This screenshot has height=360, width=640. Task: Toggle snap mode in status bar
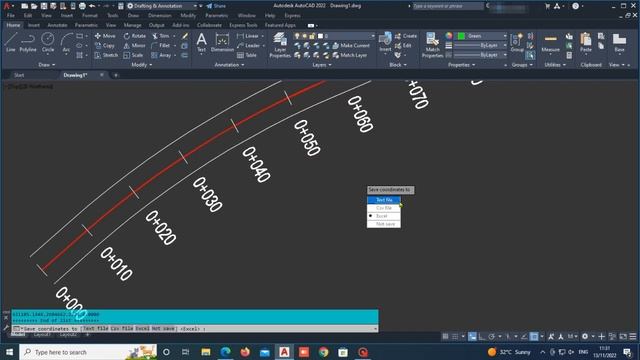click(x=455, y=336)
